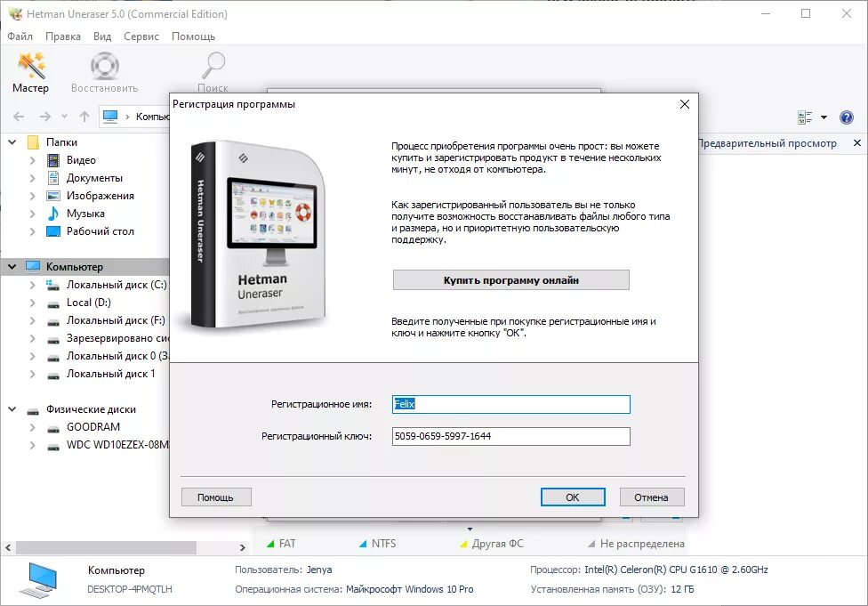
Task: Open the blue help question icon
Action: [846, 117]
